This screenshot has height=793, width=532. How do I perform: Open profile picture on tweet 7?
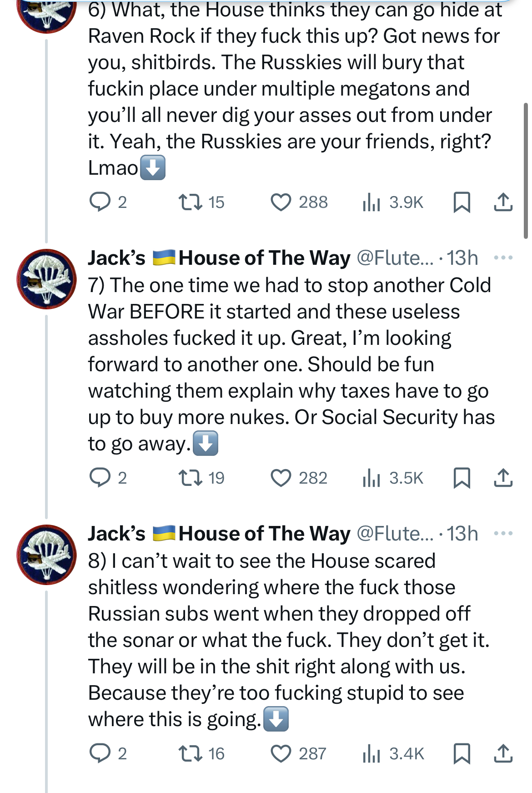point(46,279)
